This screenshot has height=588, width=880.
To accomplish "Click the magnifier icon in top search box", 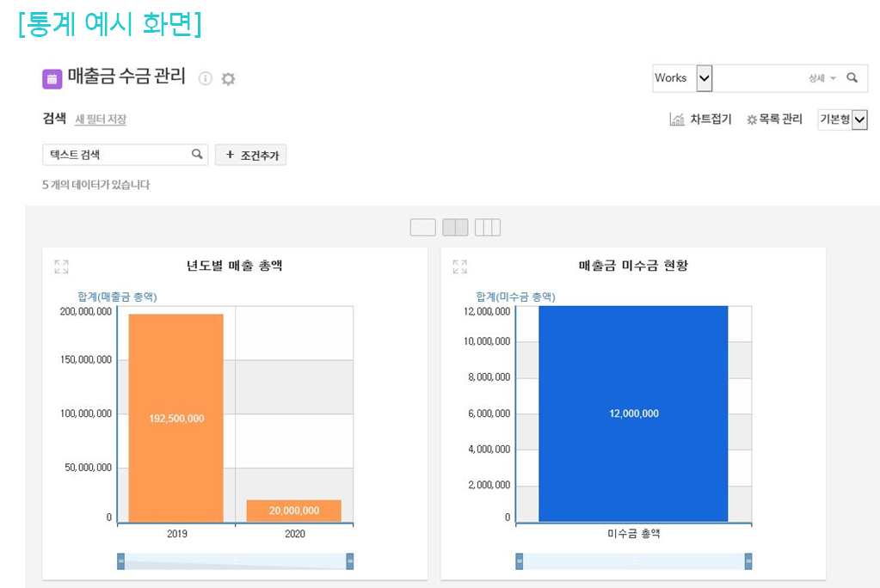I will [852, 78].
